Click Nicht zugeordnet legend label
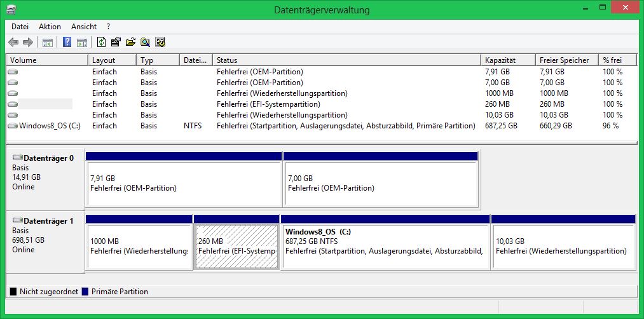Viewport: 644px width, 319px height. [x=49, y=292]
